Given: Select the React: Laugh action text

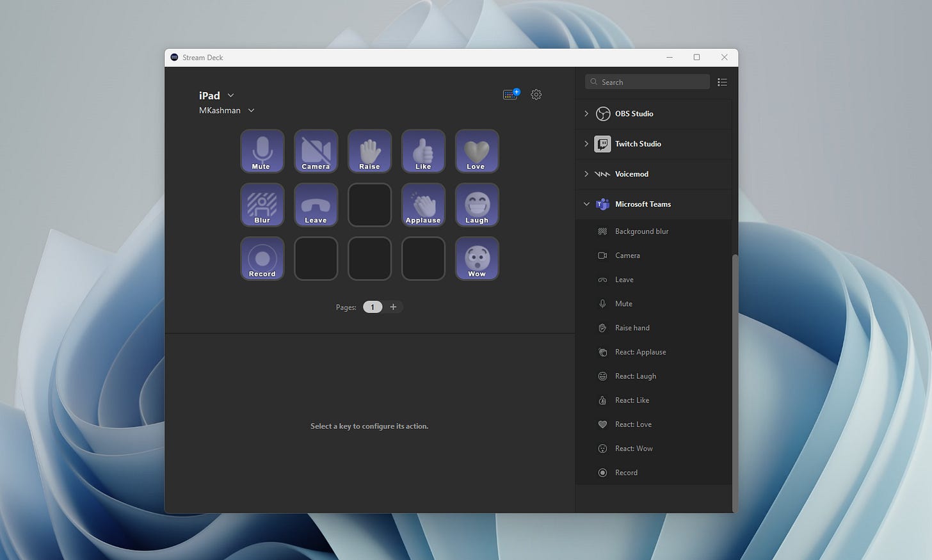Looking at the screenshot, I should point(635,376).
